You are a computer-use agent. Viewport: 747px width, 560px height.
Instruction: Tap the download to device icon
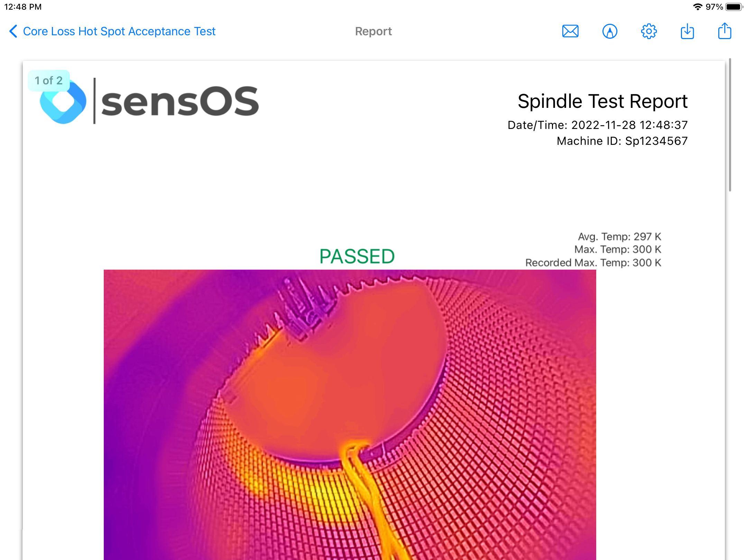point(687,31)
